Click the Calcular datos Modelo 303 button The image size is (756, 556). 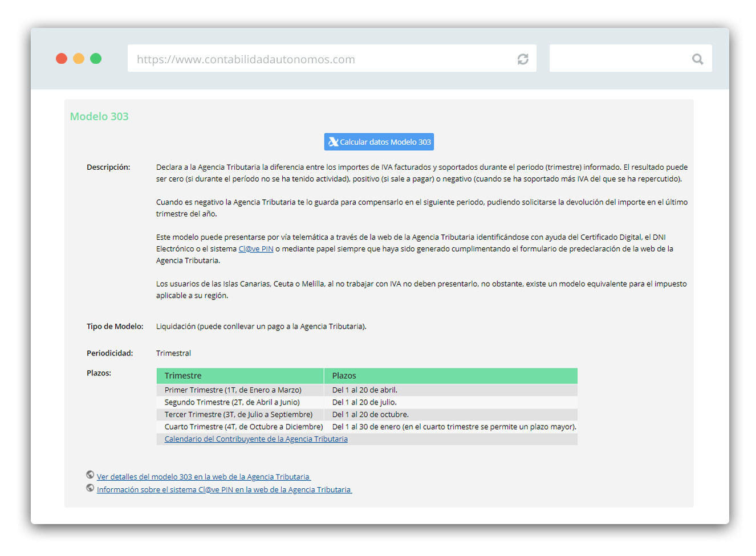379,142
